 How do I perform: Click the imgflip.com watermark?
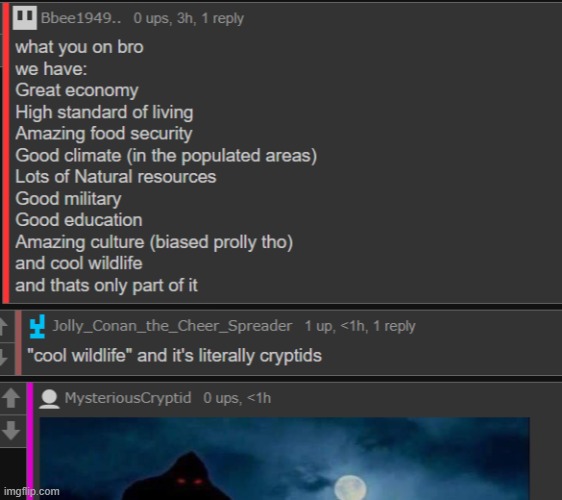(x=32, y=491)
